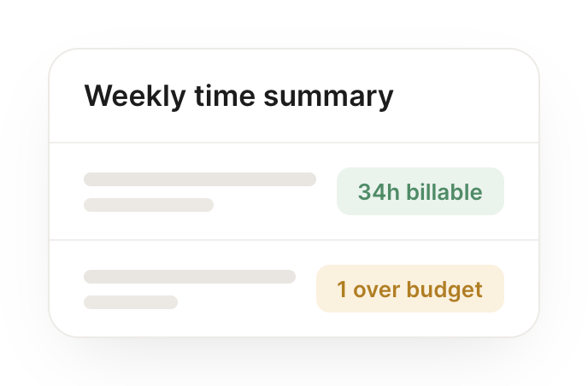Click the word "over" in the amber badge

[x=376, y=290]
